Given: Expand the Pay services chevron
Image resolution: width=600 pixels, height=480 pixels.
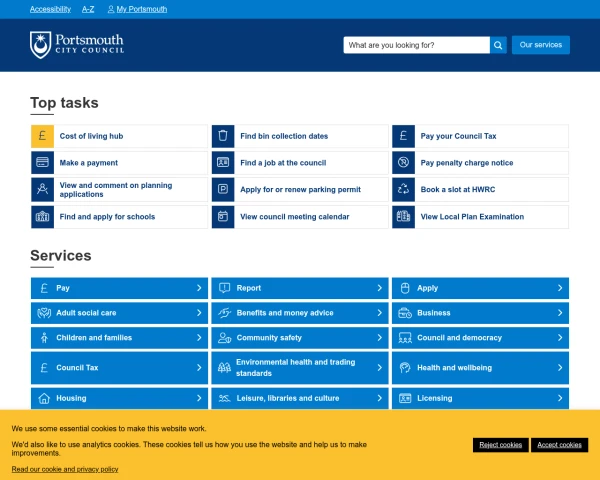Looking at the screenshot, I should click(199, 288).
